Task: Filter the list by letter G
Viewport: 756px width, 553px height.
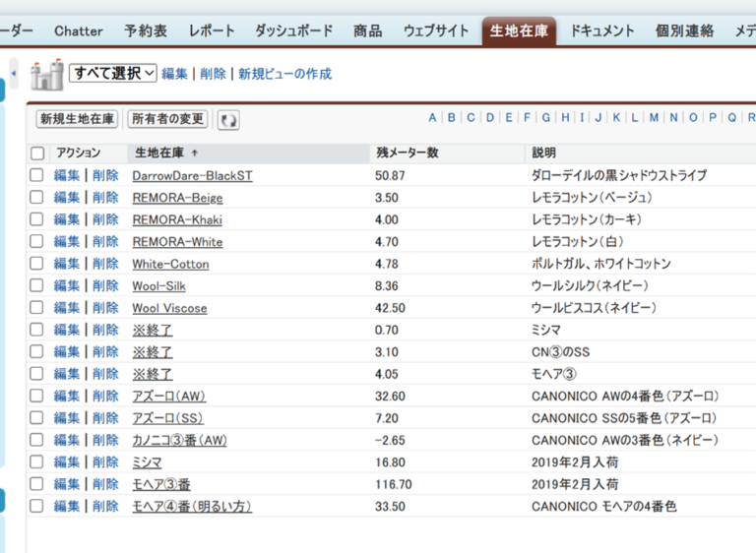Action: click(x=546, y=118)
